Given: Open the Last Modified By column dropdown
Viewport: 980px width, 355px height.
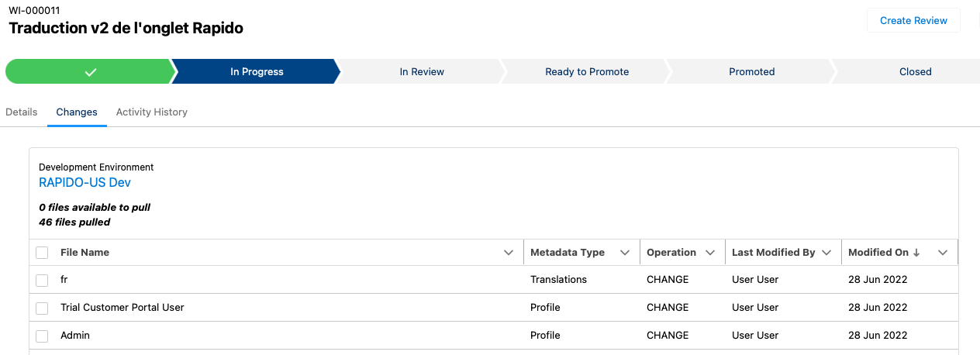Looking at the screenshot, I should click(826, 253).
